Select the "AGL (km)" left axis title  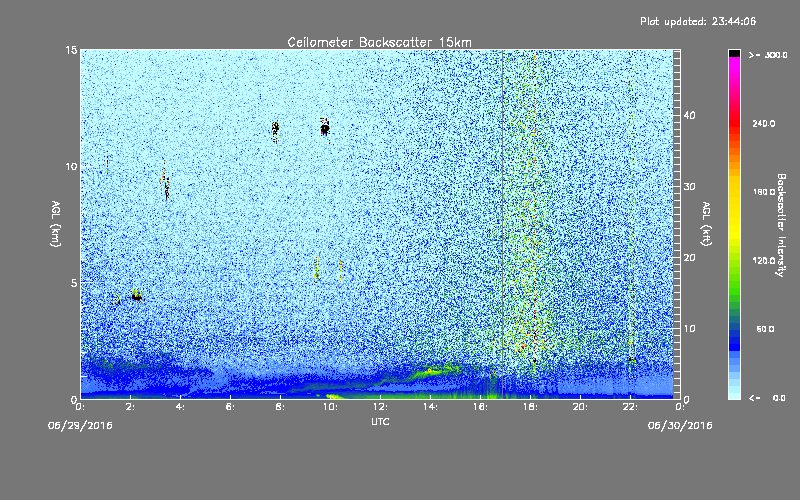point(56,224)
